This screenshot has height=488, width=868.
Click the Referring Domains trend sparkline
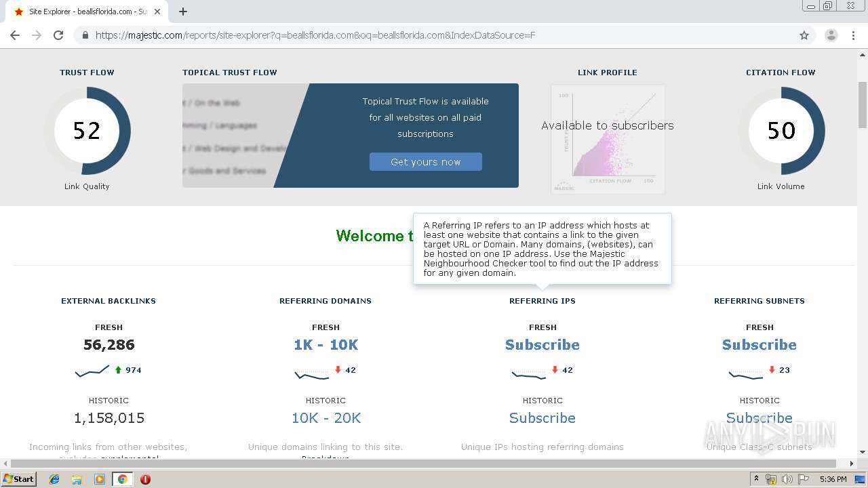[312, 373]
